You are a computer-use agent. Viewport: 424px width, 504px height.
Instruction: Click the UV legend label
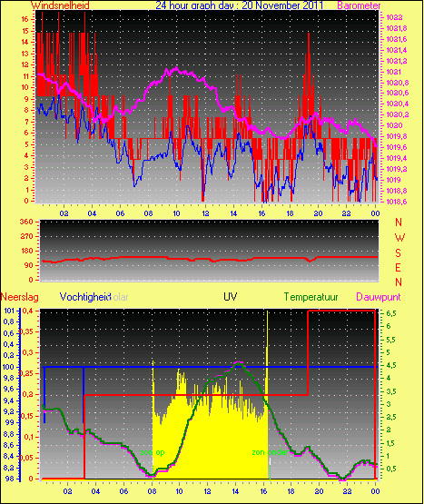[231, 297]
